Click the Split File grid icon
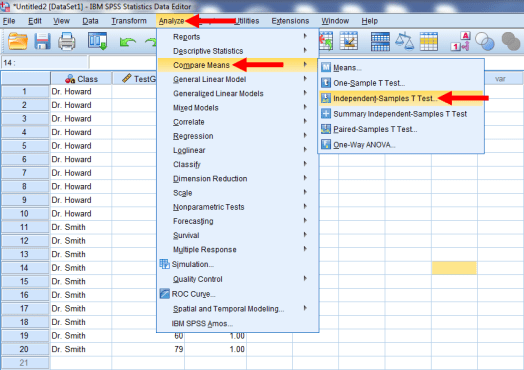 380,41
